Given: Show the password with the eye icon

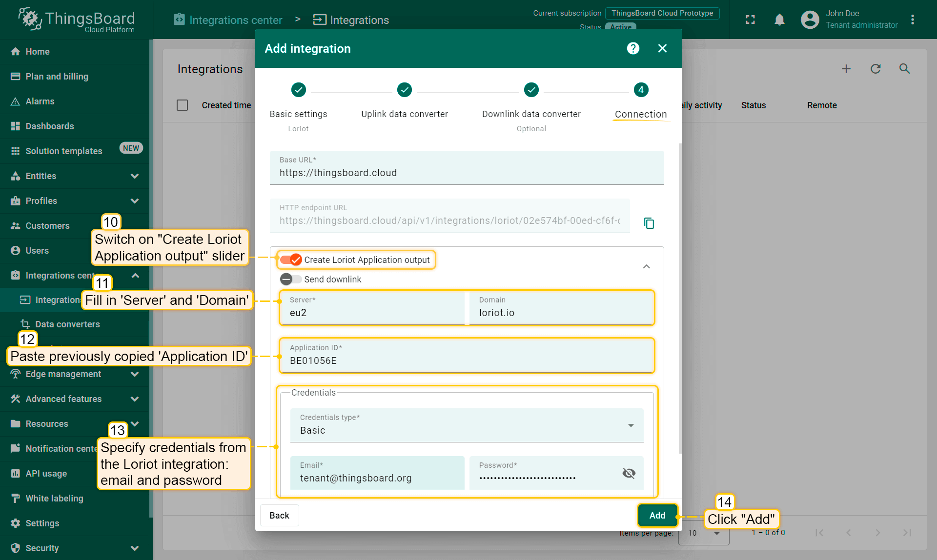Looking at the screenshot, I should coord(629,473).
